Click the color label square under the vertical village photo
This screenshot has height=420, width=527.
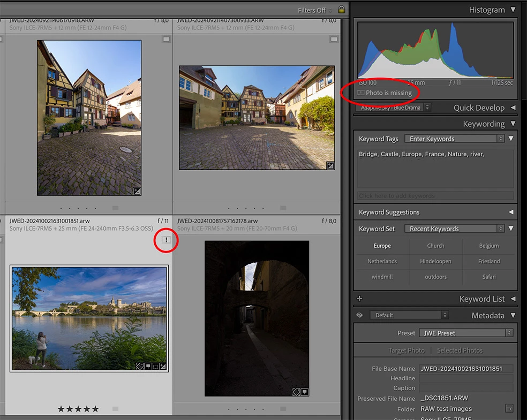(116, 208)
